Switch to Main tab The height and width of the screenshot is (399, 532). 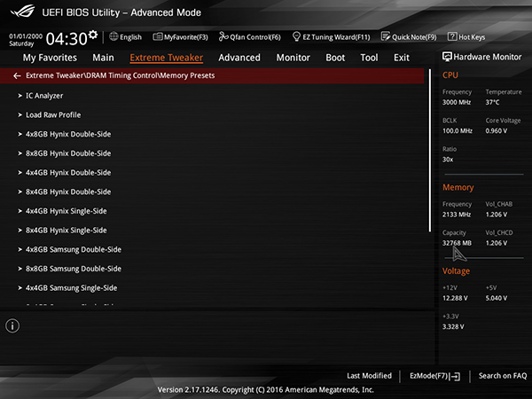coord(103,58)
